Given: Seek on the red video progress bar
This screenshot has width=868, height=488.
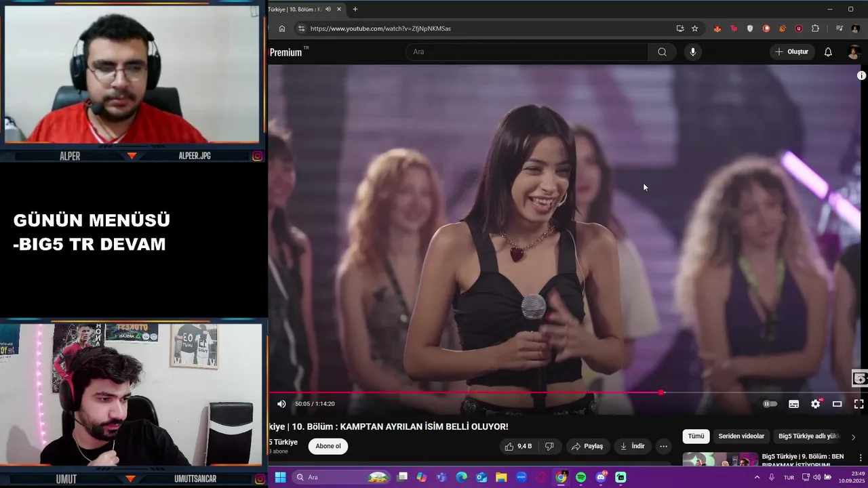Looking at the screenshot, I should coord(568,392).
